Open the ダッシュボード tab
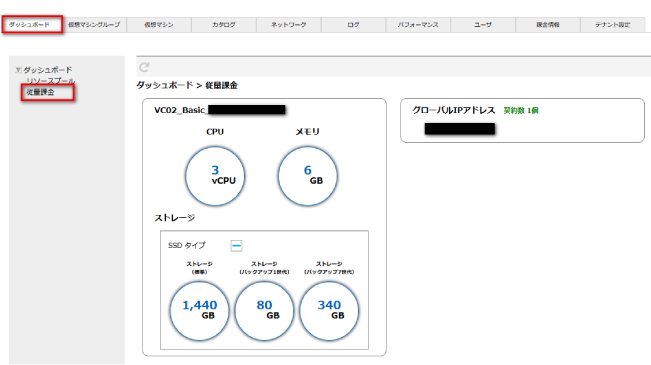 [32, 25]
